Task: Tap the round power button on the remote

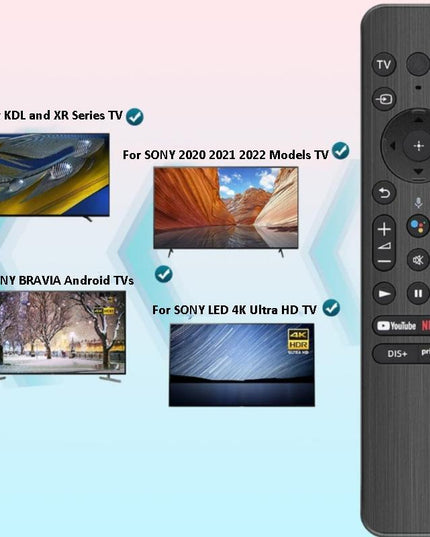Action: [418, 64]
